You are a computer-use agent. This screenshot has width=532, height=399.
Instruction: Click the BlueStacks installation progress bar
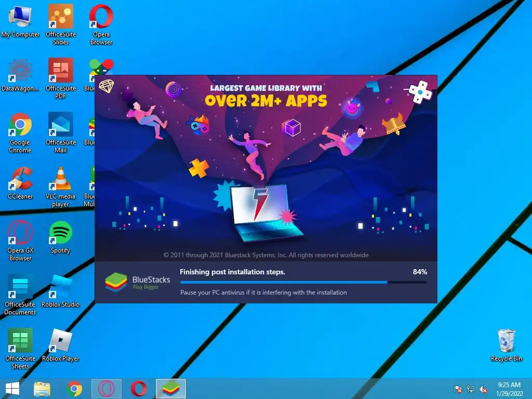pos(303,282)
